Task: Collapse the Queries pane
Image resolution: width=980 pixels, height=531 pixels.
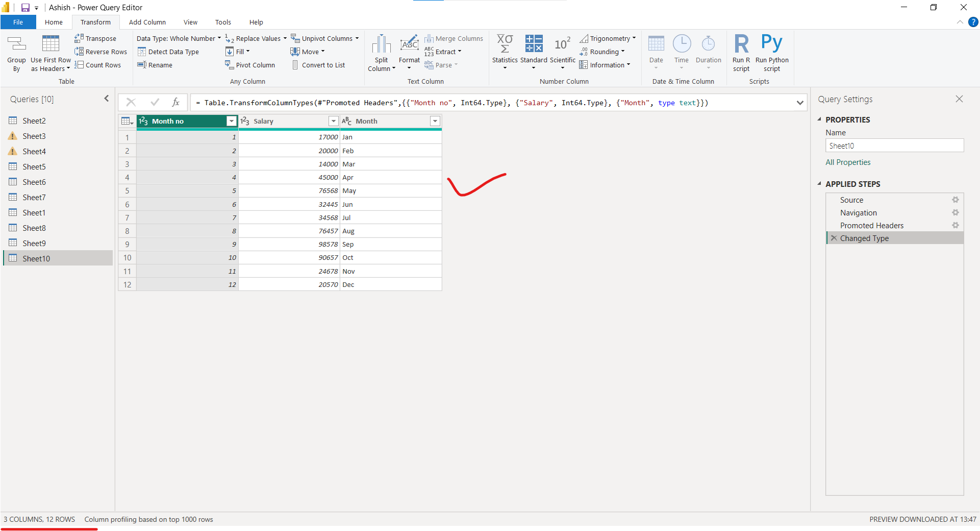Action: (106, 99)
